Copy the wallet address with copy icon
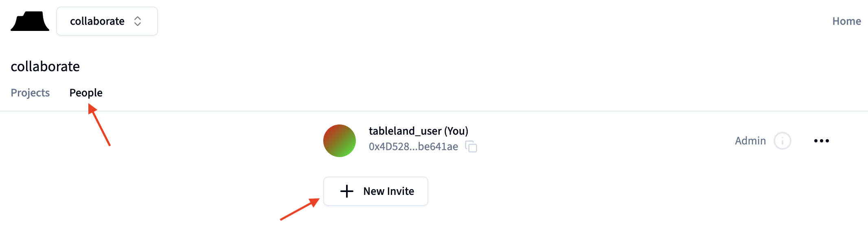The width and height of the screenshot is (868, 249). click(471, 146)
